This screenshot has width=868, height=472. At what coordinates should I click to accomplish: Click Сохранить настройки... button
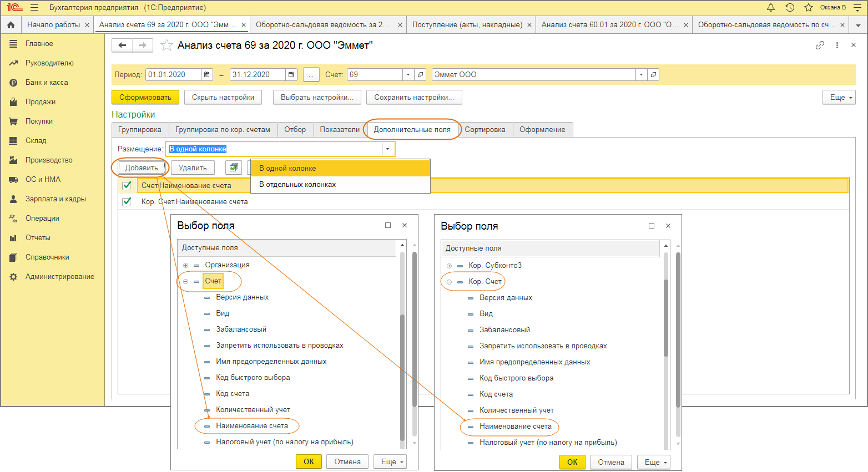point(414,98)
